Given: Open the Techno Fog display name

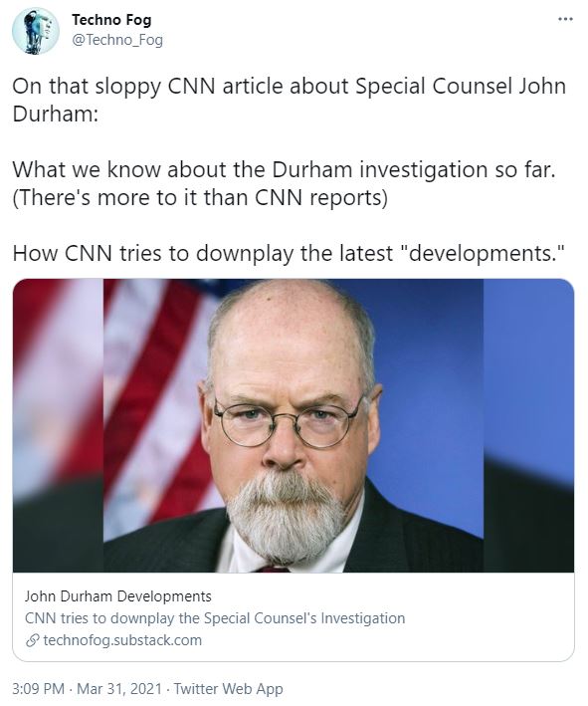Looking at the screenshot, I should point(111,20).
